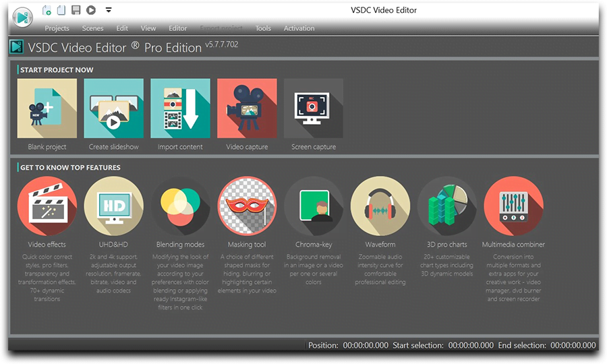Click the Video effects title text
607x364 pixels.
[x=47, y=245]
